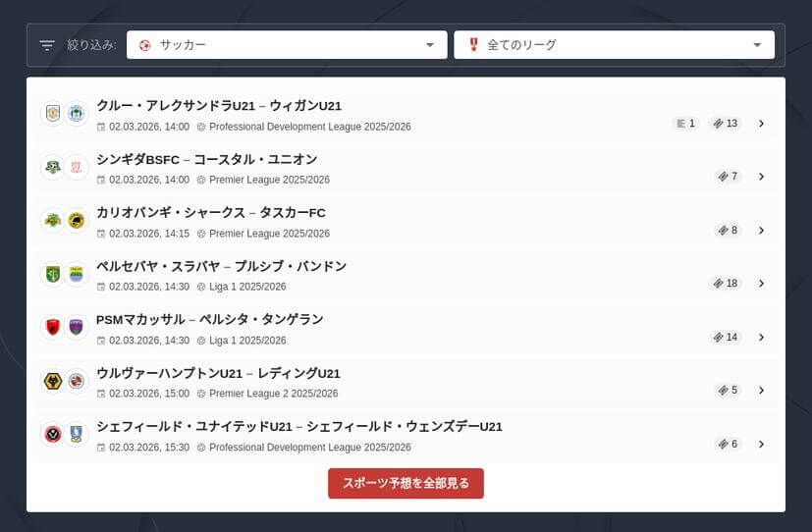Screen dimensions: 812x532
Task: Click スポーツ予想を全部見る button
Action: point(406,484)
